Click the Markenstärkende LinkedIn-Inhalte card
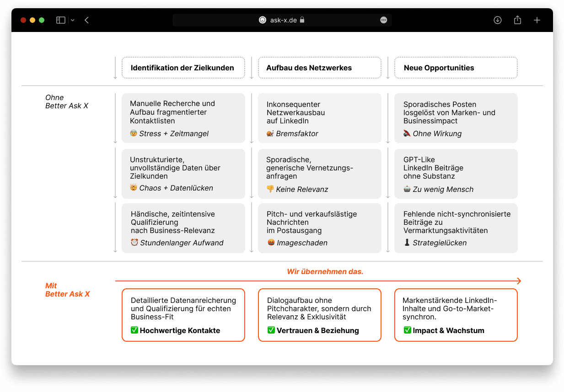This screenshot has height=392, width=564. coord(456,315)
